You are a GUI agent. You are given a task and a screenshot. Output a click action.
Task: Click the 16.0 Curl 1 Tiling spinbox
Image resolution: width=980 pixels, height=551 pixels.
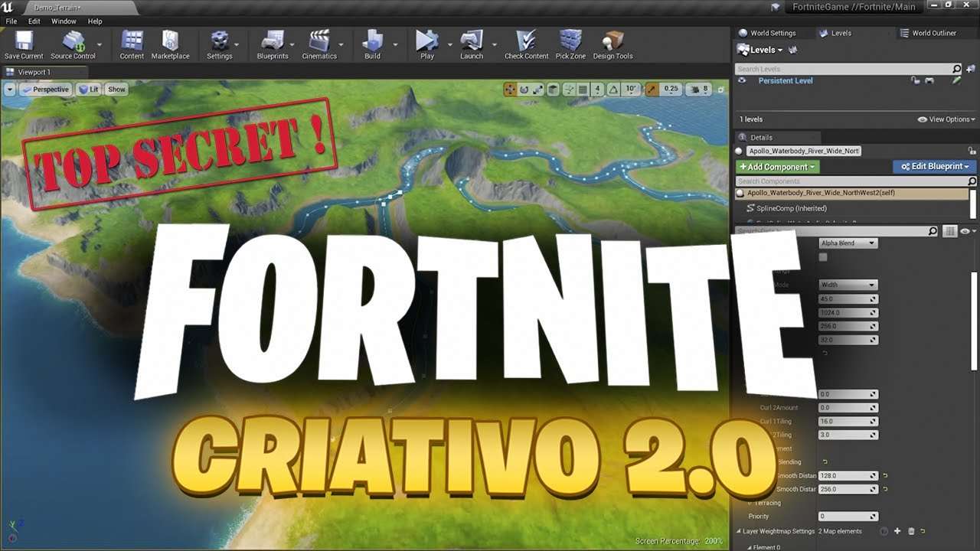pyautogui.click(x=848, y=421)
